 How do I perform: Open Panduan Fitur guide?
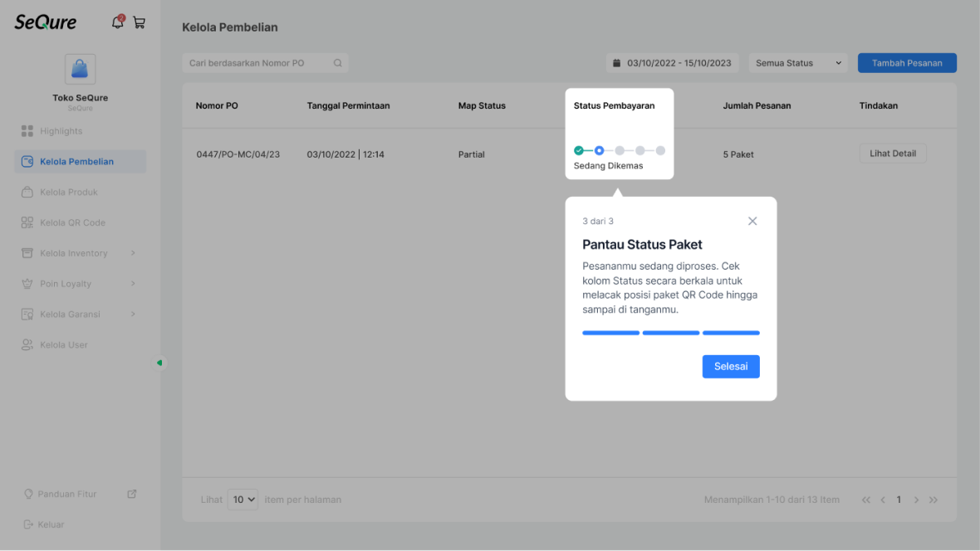tap(67, 494)
